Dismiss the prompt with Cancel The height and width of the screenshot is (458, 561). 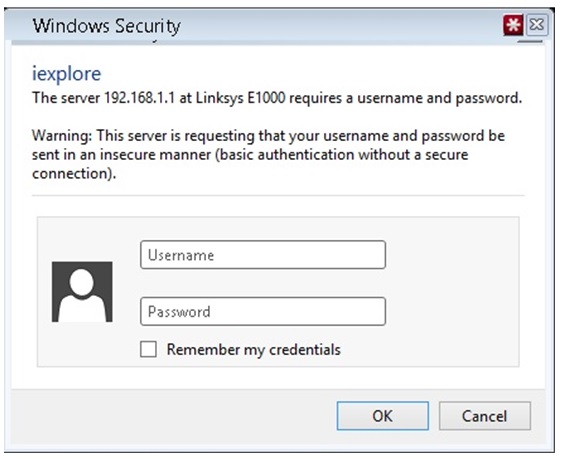(x=484, y=416)
